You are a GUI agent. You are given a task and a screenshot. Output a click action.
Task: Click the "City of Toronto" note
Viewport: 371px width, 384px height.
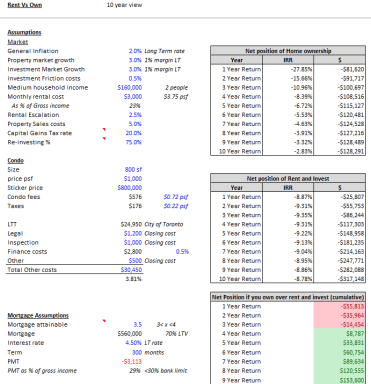tap(164, 224)
